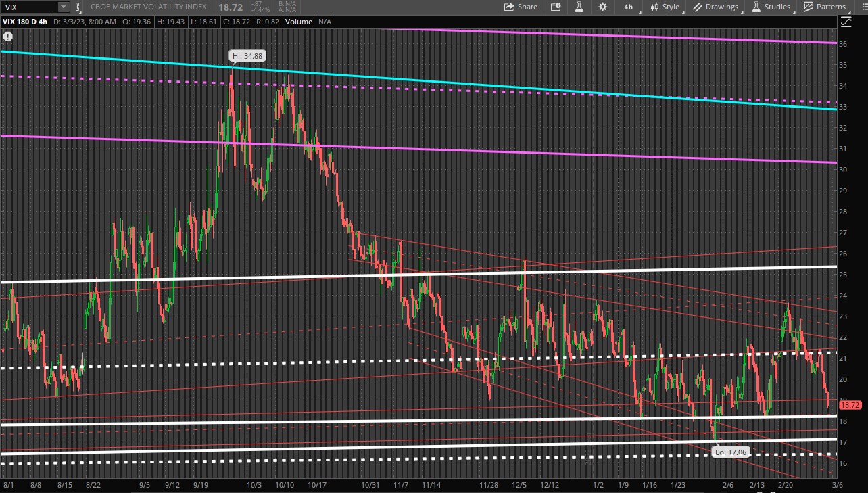Click the symbol link chain icon

pos(78,7)
